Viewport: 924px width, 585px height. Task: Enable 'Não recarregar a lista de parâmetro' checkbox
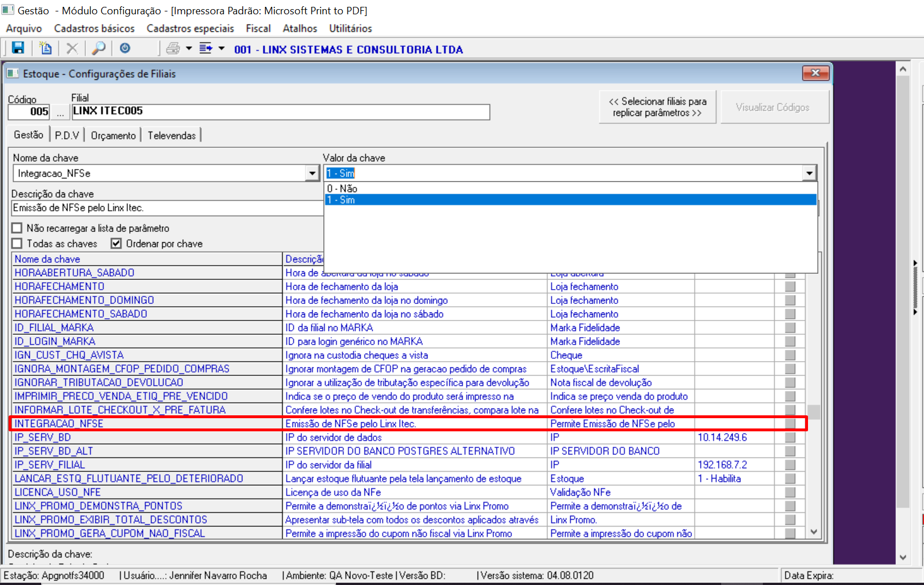[x=17, y=228]
